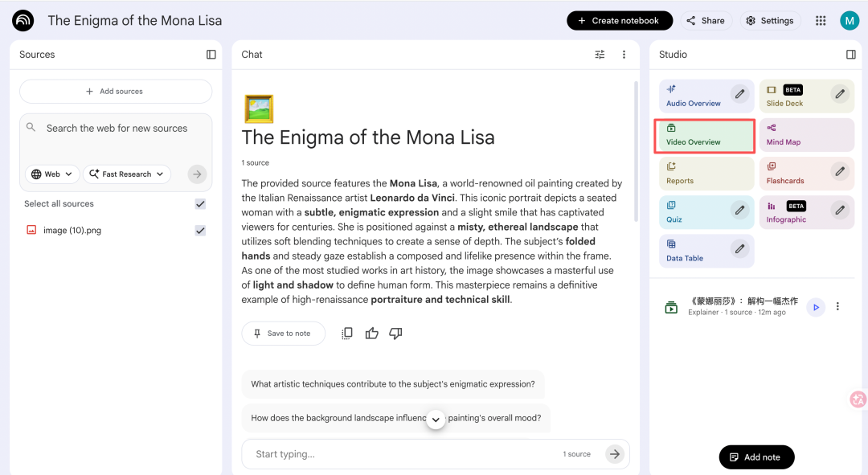Collapse the Sources panel icon
Screen dimensions: 868x475
click(x=211, y=55)
